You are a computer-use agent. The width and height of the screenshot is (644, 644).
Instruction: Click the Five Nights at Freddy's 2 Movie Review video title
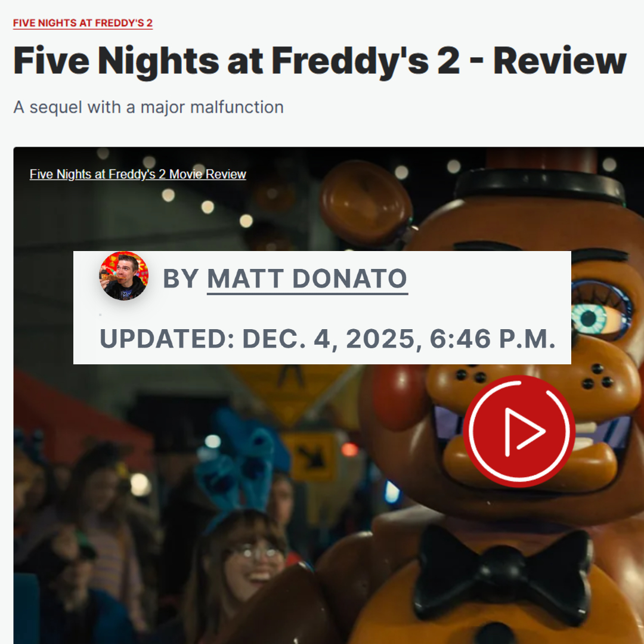click(x=138, y=174)
